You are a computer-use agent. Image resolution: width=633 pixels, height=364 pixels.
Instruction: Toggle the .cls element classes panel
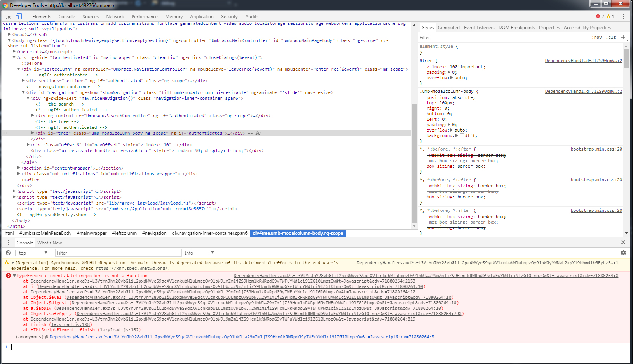click(x=611, y=38)
